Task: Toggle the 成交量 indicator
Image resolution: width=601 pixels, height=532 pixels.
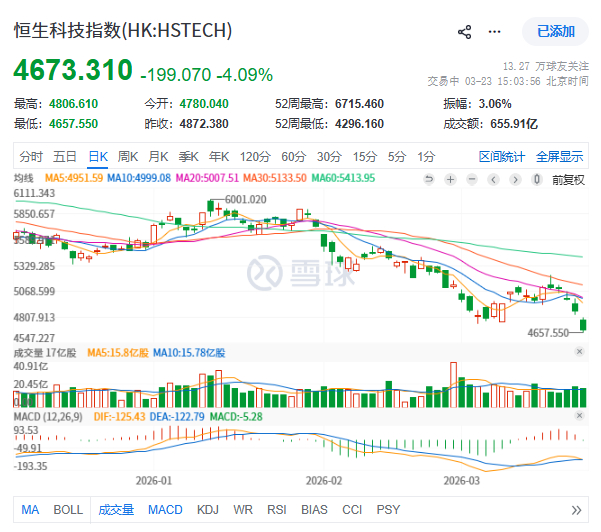Action: tap(116, 510)
